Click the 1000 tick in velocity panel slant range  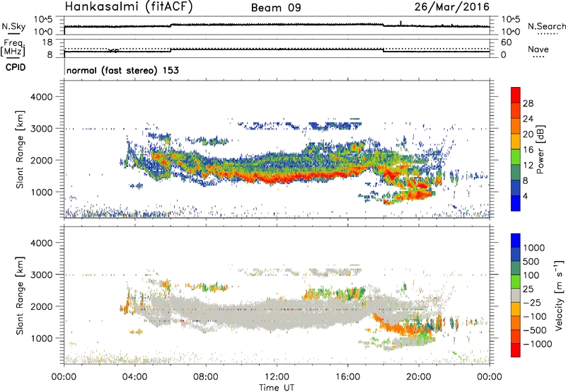[42, 338]
